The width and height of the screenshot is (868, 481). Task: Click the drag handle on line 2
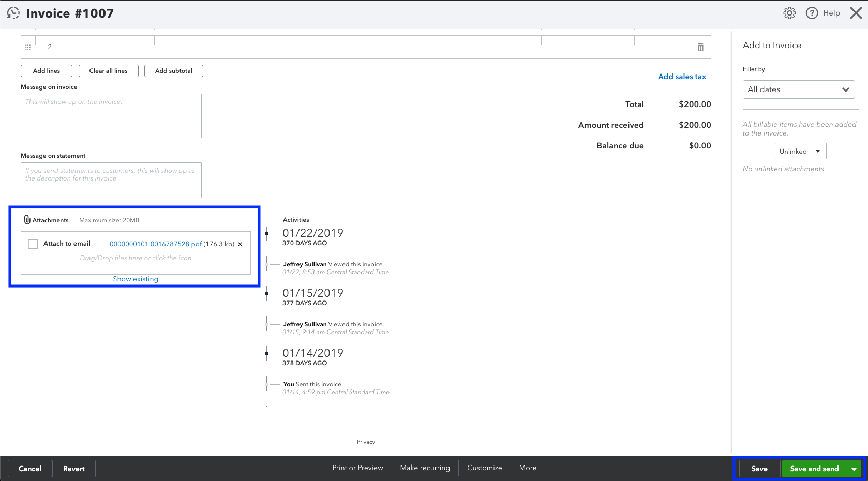28,47
